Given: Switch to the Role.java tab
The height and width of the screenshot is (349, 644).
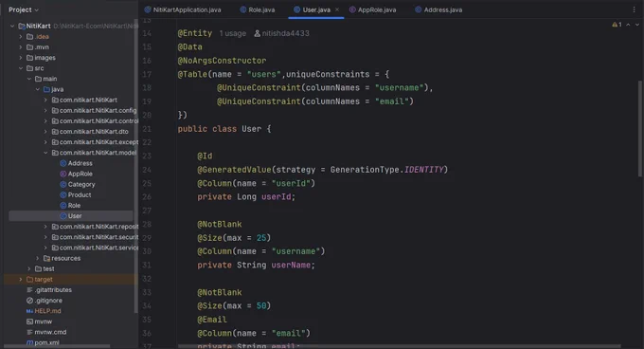Looking at the screenshot, I should click(x=258, y=9).
